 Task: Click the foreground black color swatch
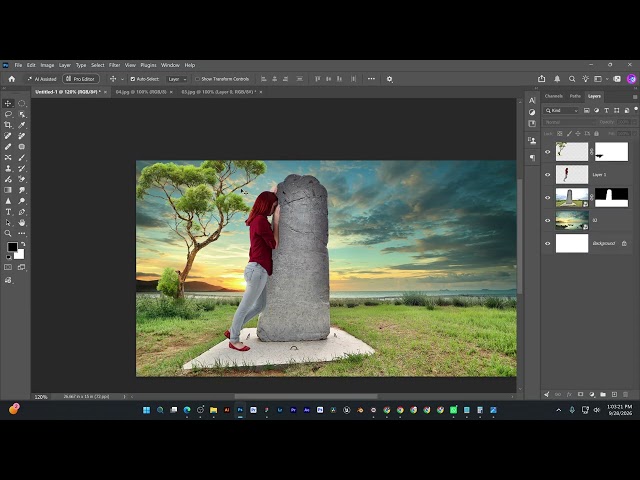12,247
